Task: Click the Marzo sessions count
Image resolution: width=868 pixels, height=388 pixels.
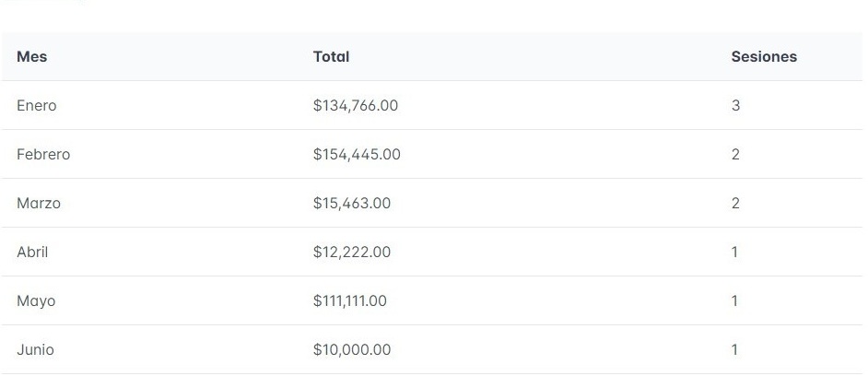Action: tap(735, 204)
